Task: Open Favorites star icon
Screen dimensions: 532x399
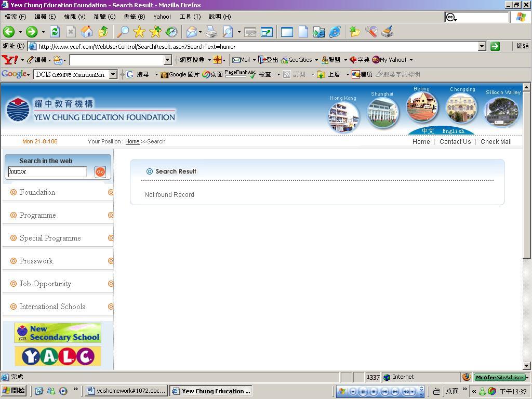Action: coord(139,32)
